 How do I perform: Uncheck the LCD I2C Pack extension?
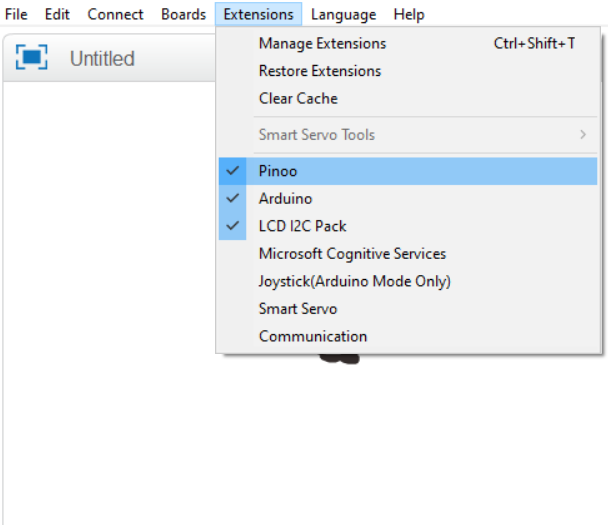click(408, 226)
